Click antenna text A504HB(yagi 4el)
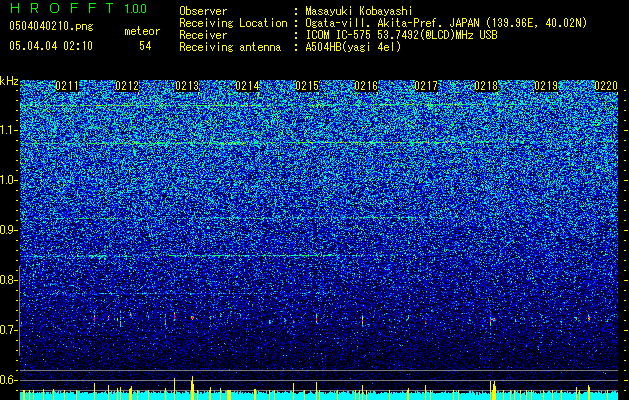629x400 pixels. click(353, 47)
